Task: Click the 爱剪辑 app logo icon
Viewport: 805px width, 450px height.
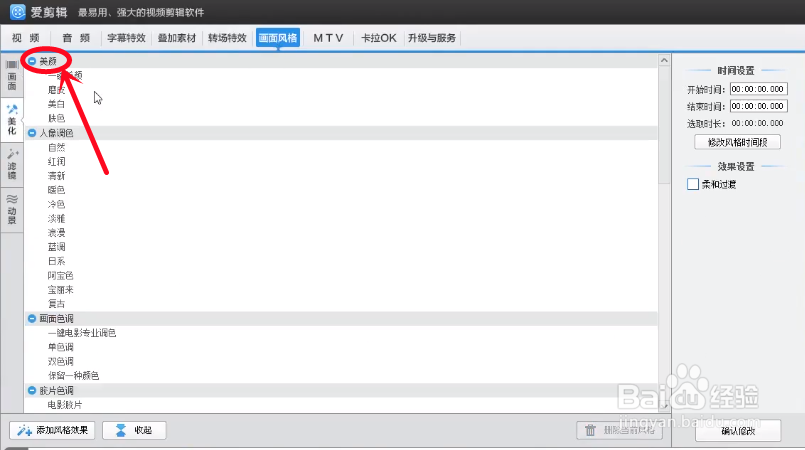Action: pos(17,11)
